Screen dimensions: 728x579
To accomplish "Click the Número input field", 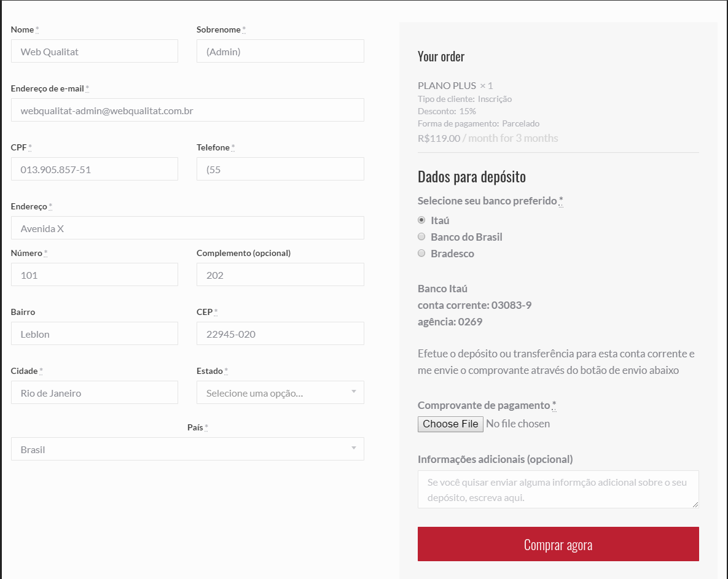I will (95, 275).
